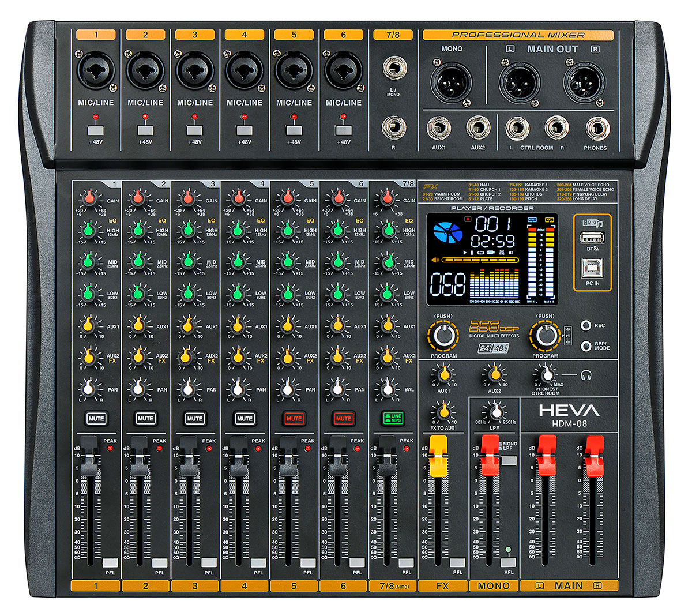Viewport: 692px width, 616px height.
Task: Click the blue disc icon on the display
Action: pos(447,233)
